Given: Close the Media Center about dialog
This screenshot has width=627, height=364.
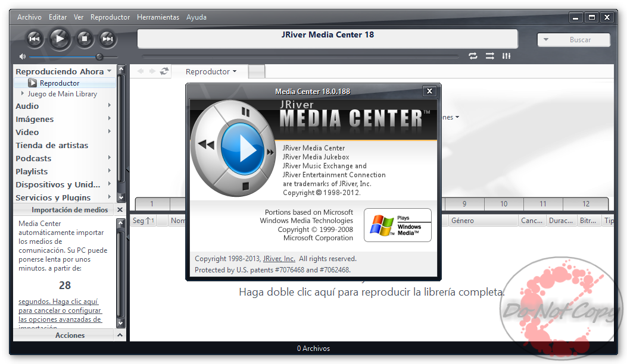Looking at the screenshot, I should coord(429,91).
